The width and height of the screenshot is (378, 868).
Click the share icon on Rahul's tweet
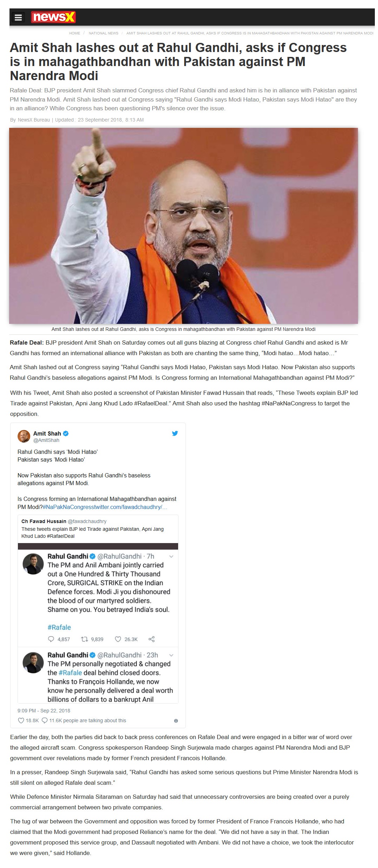[151, 639]
